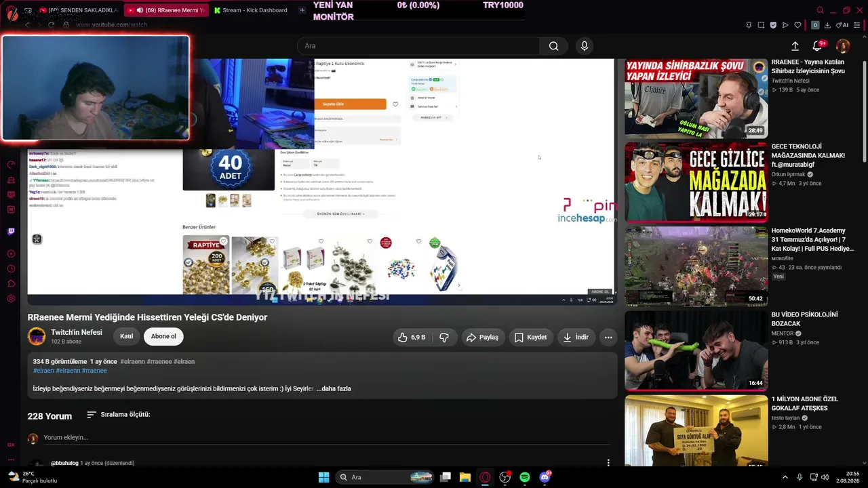Expand description with '...daha fazla'
Screen dimensions: 868x488
(334, 388)
